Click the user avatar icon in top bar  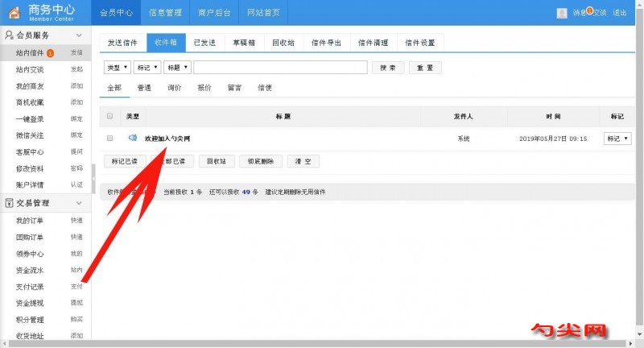(562, 13)
